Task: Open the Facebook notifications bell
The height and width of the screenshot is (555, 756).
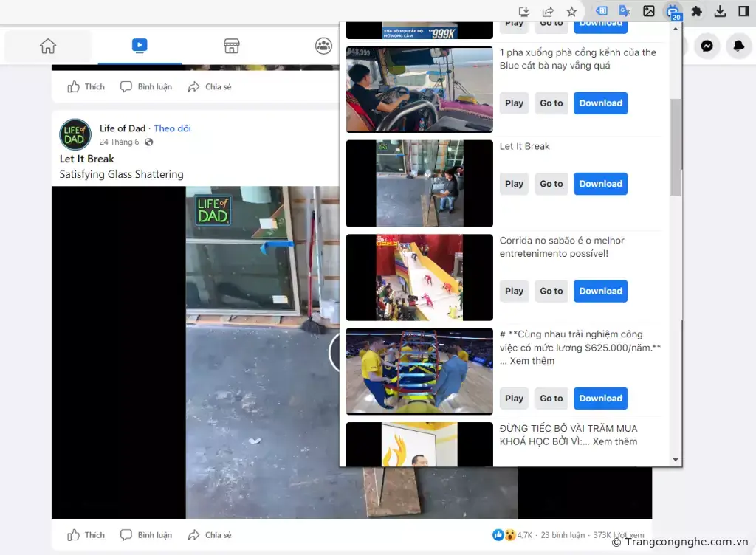Action: point(738,46)
